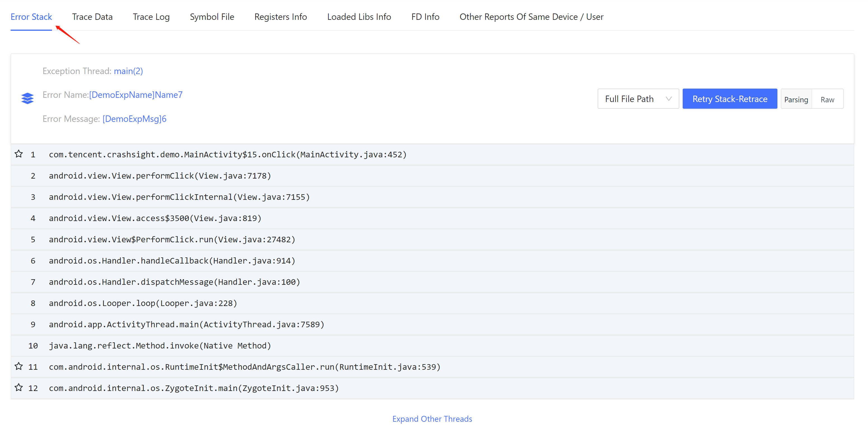Viewport: 868px width, 448px height.
Task: Star stack frame 1 MainActivity$15.onClick
Action: click(18, 154)
